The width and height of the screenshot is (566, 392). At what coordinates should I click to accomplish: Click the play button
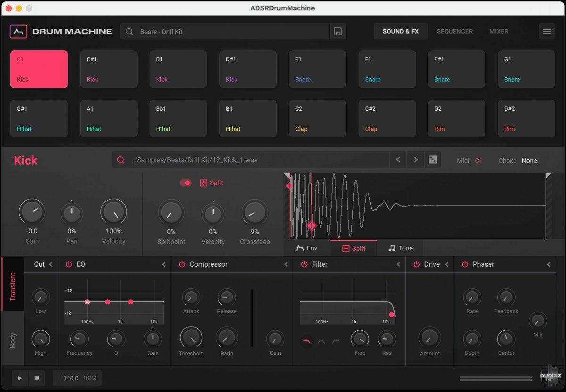tap(20, 378)
